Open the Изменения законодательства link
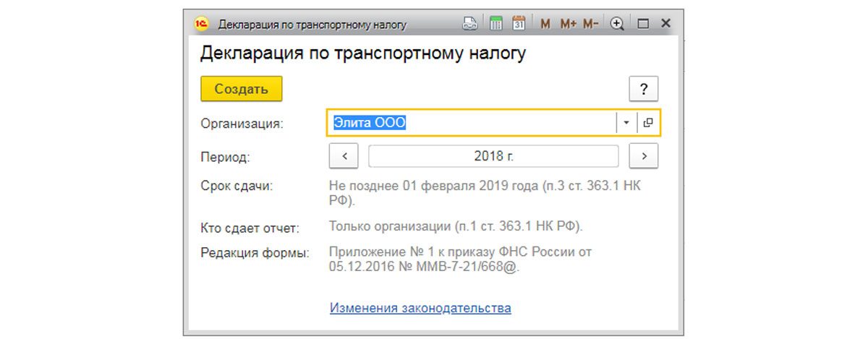Image resolution: width=868 pixels, height=339 pixels. (420, 308)
